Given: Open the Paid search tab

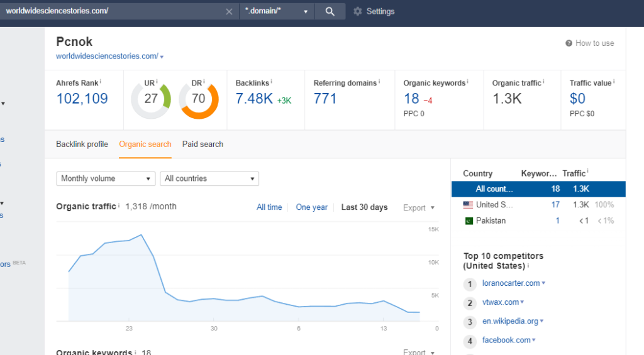Looking at the screenshot, I should (203, 144).
